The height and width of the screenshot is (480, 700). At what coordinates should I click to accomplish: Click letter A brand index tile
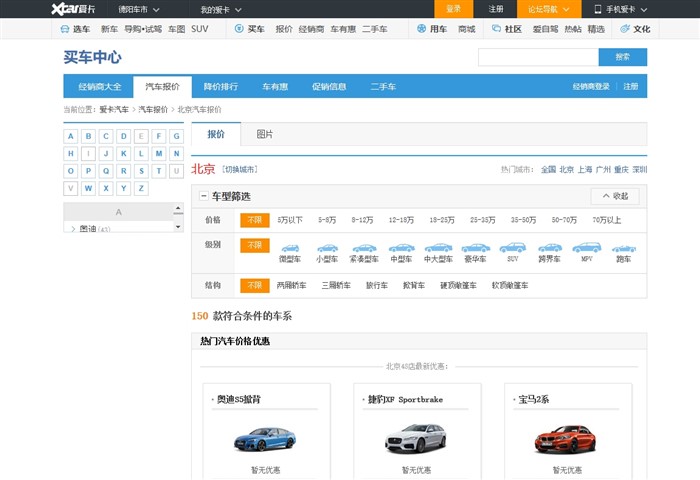tap(71, 136)
